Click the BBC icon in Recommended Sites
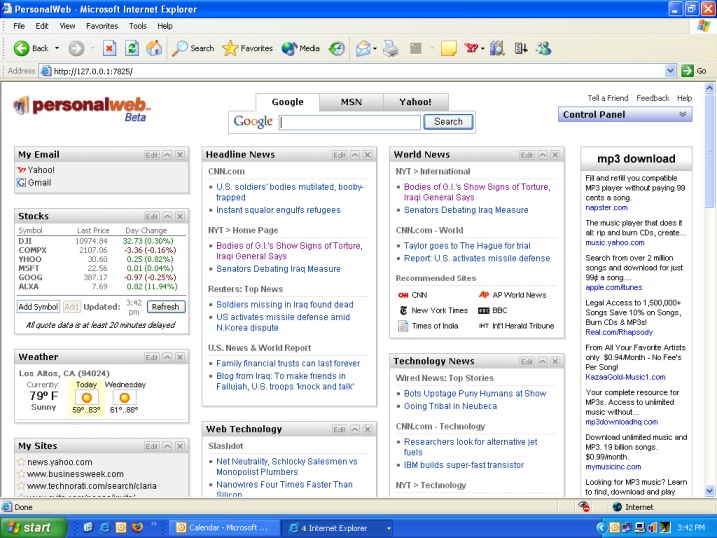This screenshot has width=717, height=538. [x=484, y=310]
